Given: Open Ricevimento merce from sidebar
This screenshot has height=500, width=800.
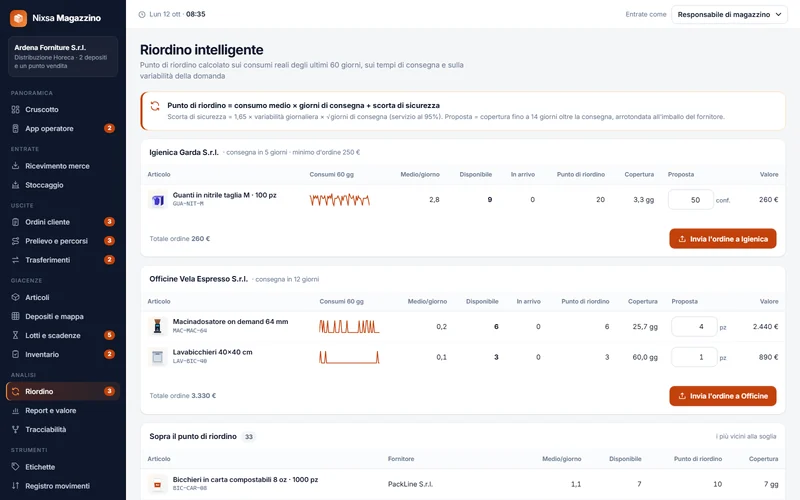Looking at the screenshot, I should pyautogui.click(x=63, y=166).
